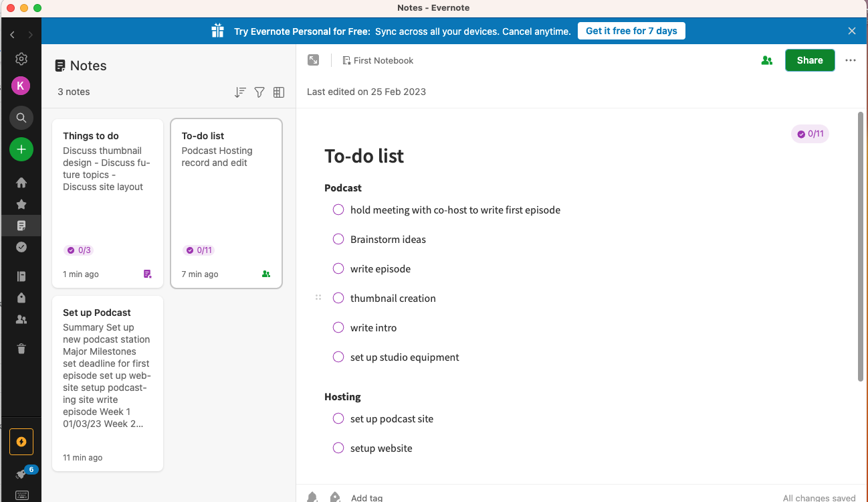Open Notebooks icon in the sidebar
Screen dimensions: 868x502
click(x=21, y=276)
